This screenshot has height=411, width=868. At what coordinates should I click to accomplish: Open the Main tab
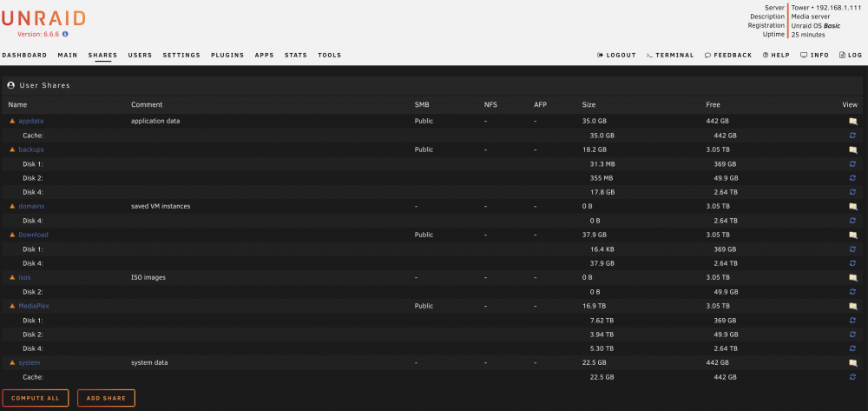[68, 56]
